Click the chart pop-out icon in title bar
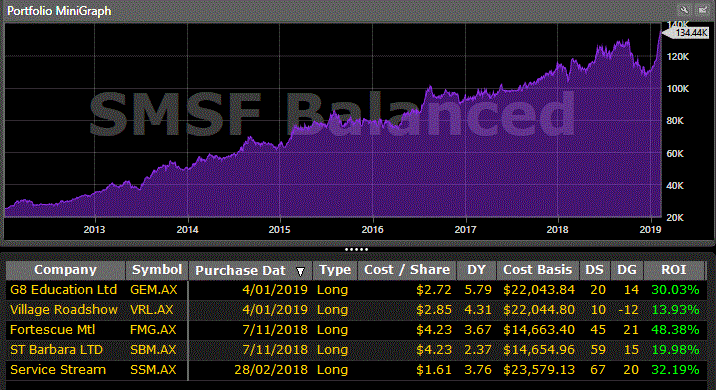Image resolution: width=716 pixels, height=390 pixels. pyautogui.click(x=702, y=10)
